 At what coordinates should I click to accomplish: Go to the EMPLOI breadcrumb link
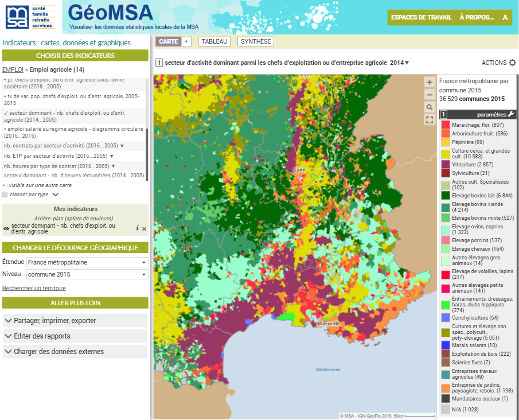click(x=13, y=69)
